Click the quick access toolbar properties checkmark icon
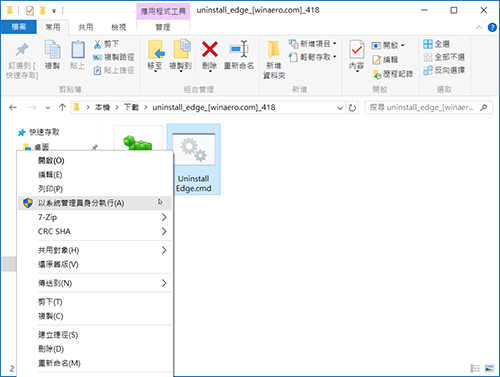The height and width of the screenshot is (377, 500). click(30, 11)
